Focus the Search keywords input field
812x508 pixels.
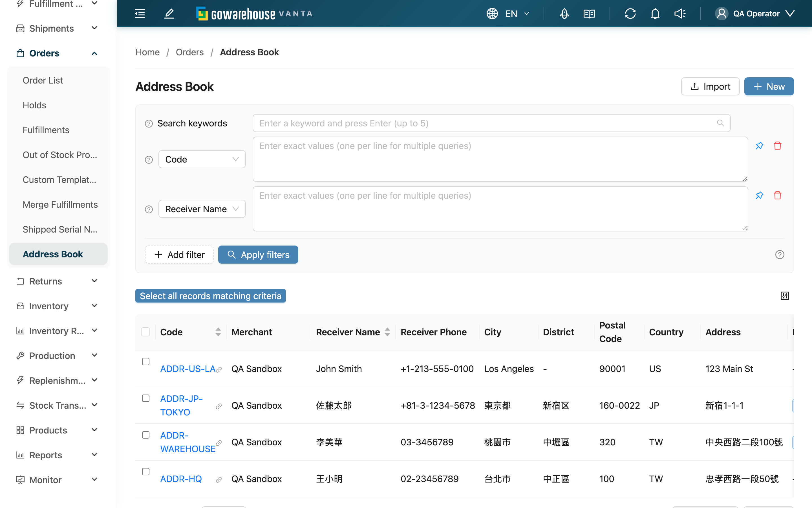tap(491, 123)
